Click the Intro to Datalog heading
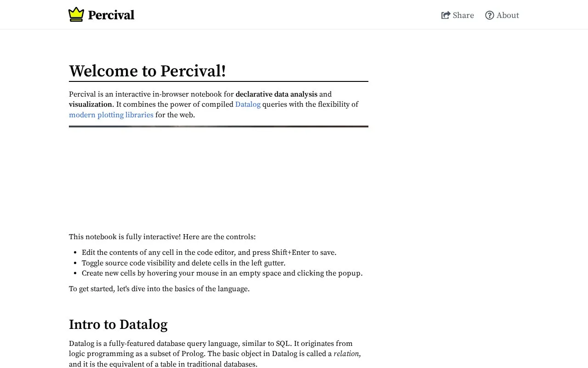This screenshot has width=588, height=368. click(x=118, y=324)
